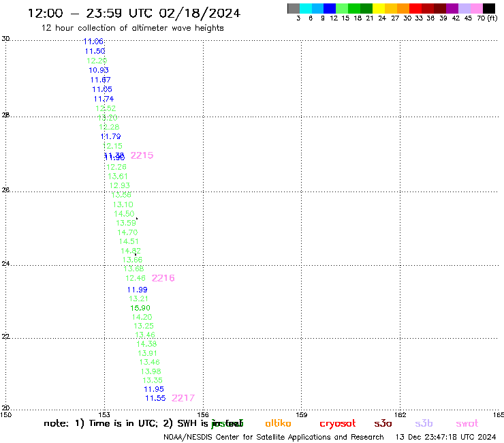Select the reading 13.10
This screenshot has width=504, height=443.
123,204
